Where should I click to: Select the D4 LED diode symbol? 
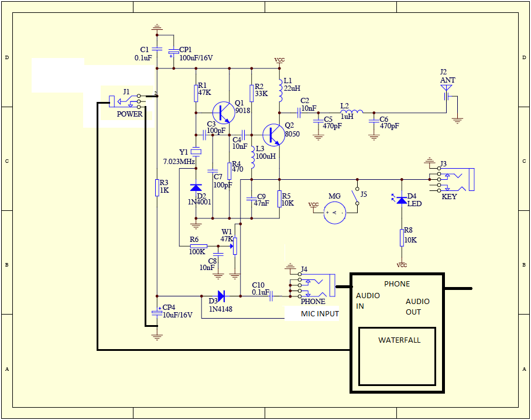coord(401,200)
